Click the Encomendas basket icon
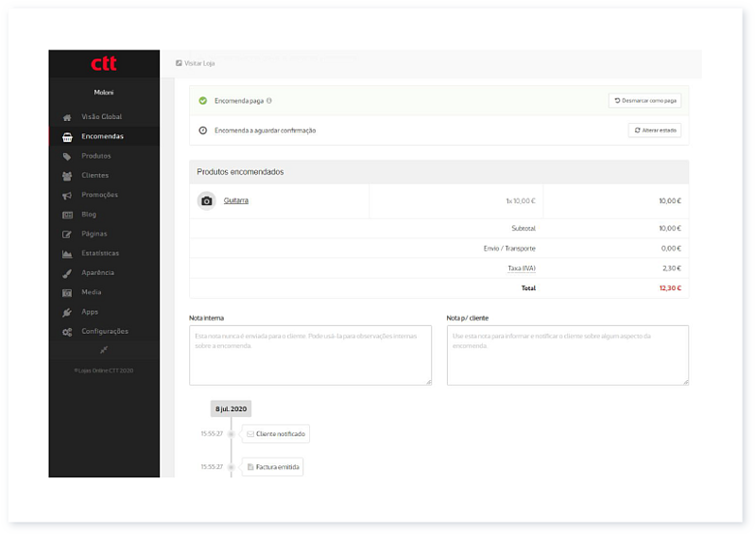The image size is (756, 536). coord(67,137)
